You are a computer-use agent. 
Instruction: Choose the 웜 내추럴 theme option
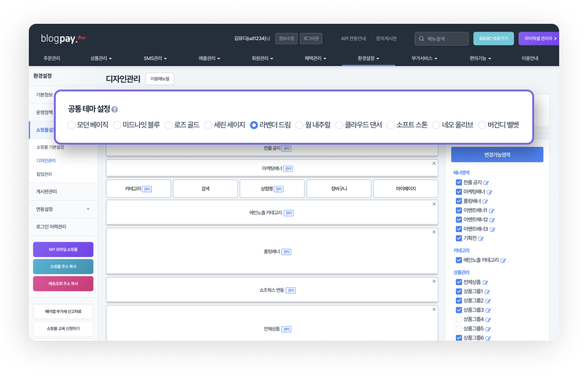pyautogui.click(x=299, y=125)
